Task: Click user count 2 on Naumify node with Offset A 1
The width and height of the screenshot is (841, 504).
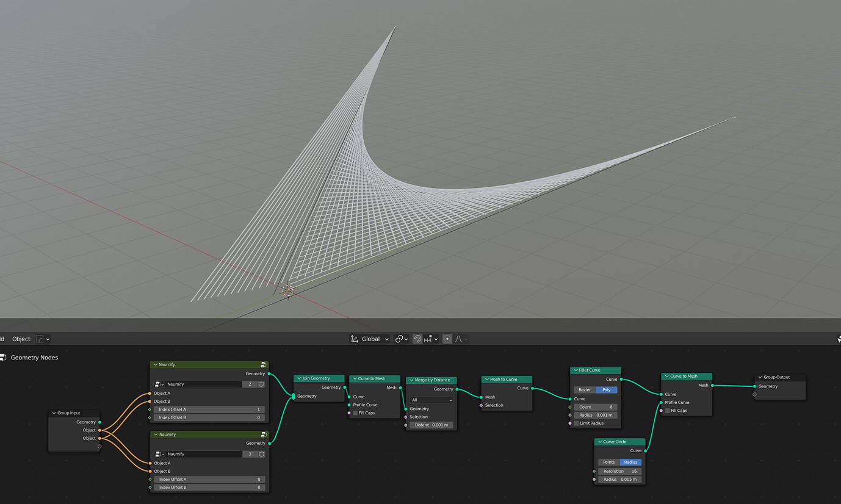Action: 250,384
